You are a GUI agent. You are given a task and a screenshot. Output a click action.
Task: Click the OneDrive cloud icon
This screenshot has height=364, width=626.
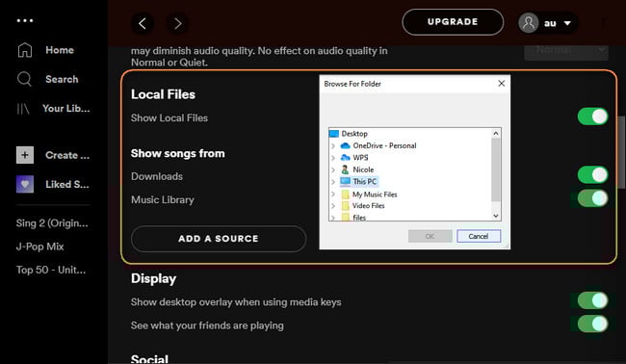point(346,145)
